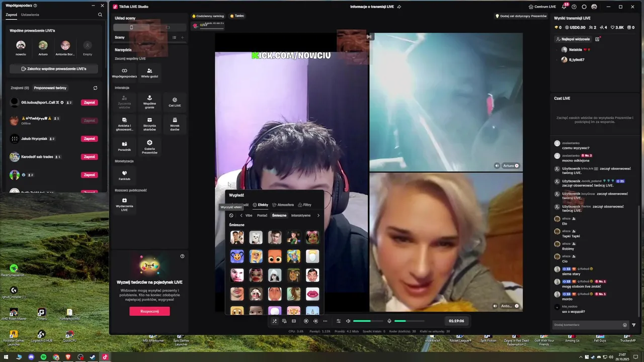Viewport: 644px width, 362px height.
Task: Remove Anto... guest with x icon
Action: (x=516, y=306)
